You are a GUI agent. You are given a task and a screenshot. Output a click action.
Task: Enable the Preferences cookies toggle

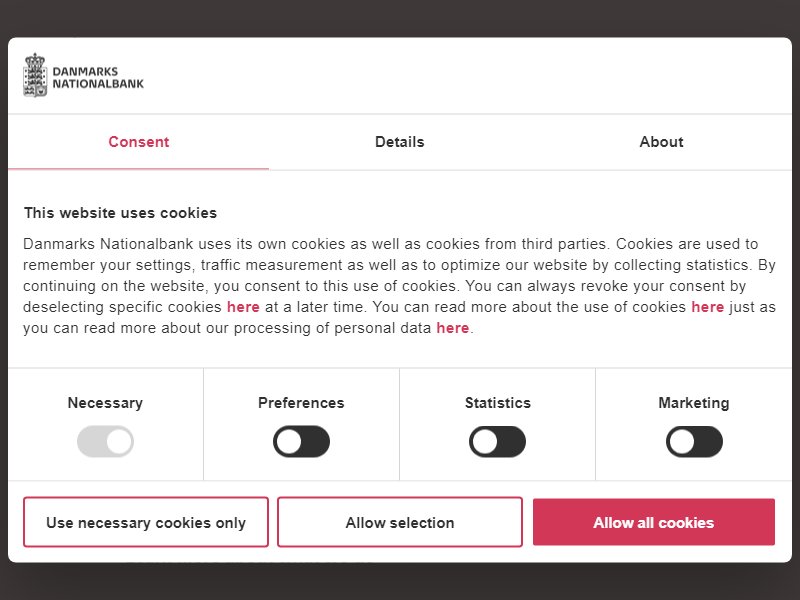pyautogui.click(x=301, y=441)
